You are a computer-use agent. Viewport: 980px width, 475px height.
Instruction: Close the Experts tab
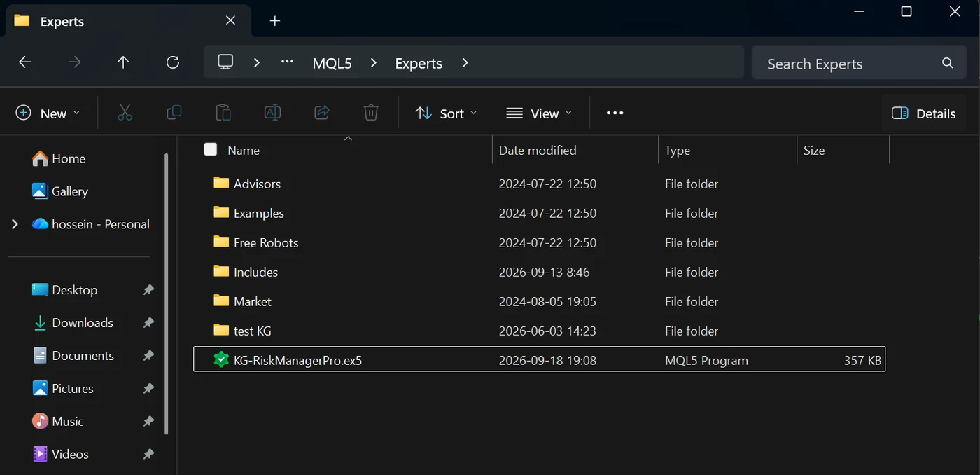pos(230,21)
